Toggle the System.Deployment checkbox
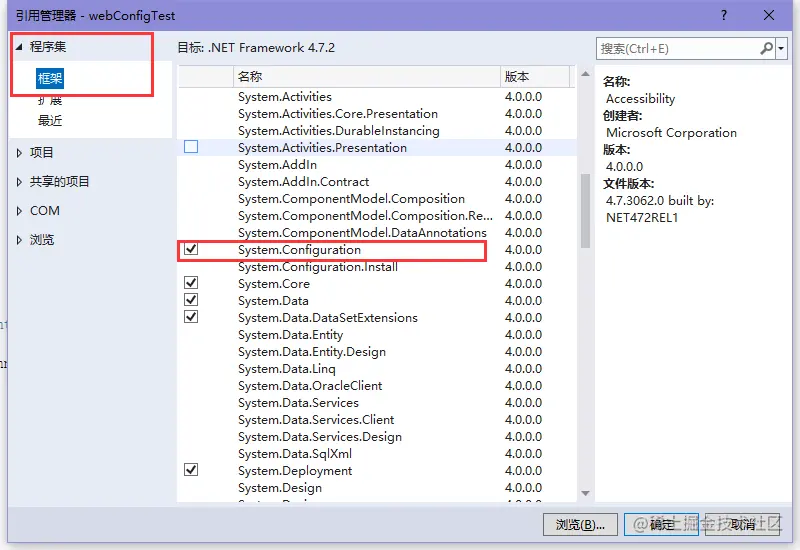Viewport: 800px width, 550px height. pos(191,469)
